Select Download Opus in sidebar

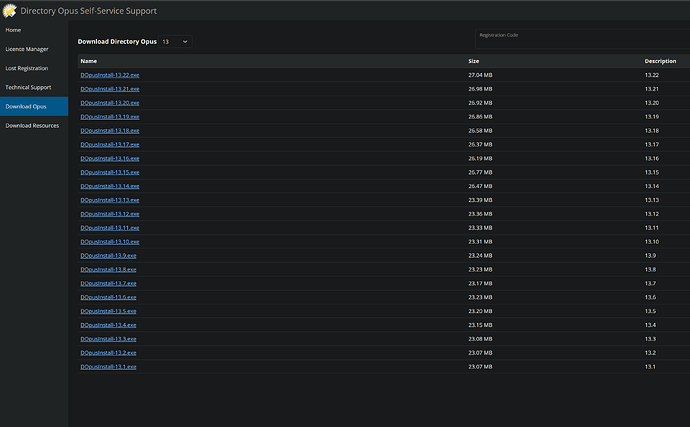tap(34, 107)
